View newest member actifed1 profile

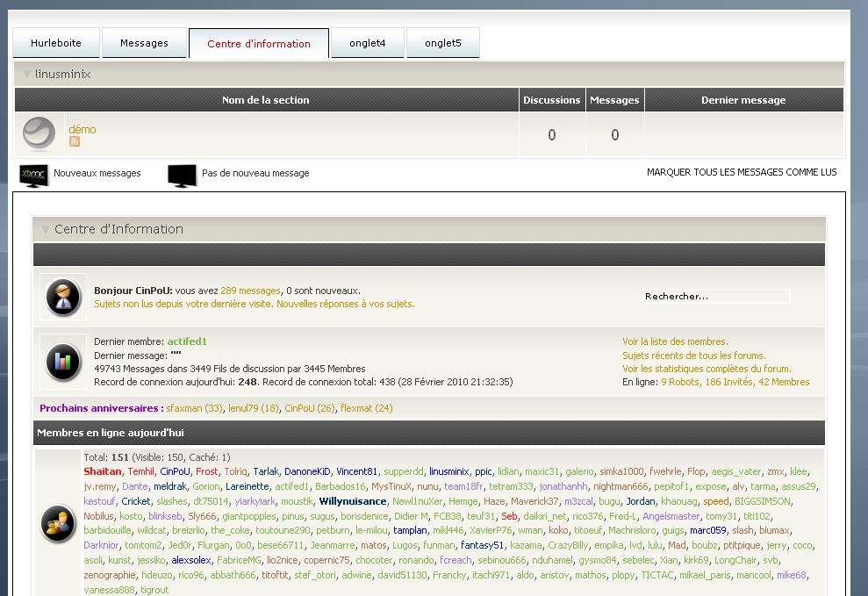point(187,341)
